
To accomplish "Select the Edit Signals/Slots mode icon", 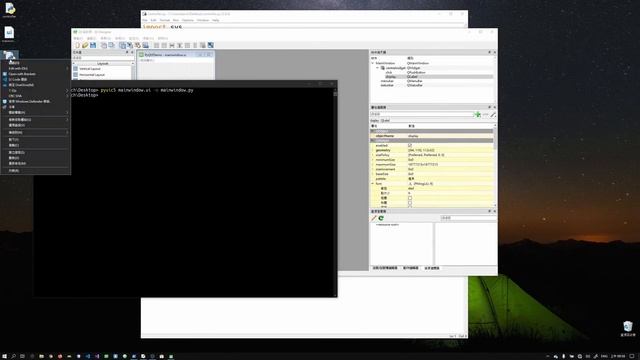I will coord(130,45).
